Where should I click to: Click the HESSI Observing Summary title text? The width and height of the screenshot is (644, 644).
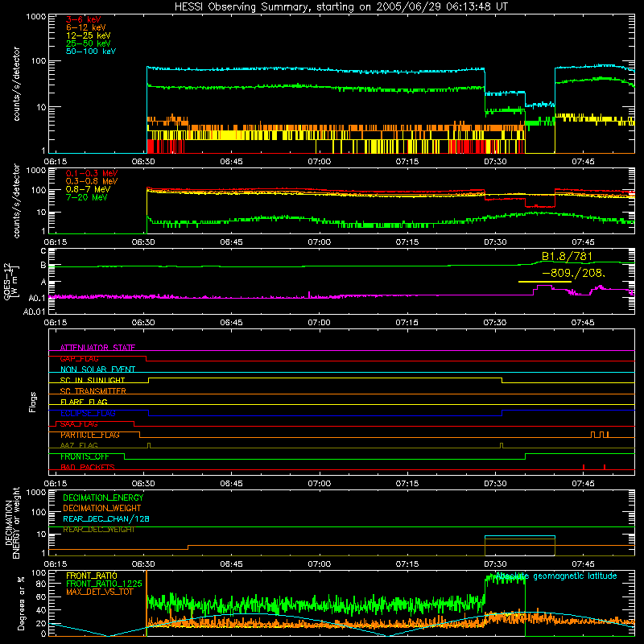pyautogui.click(x=341, y=7)
